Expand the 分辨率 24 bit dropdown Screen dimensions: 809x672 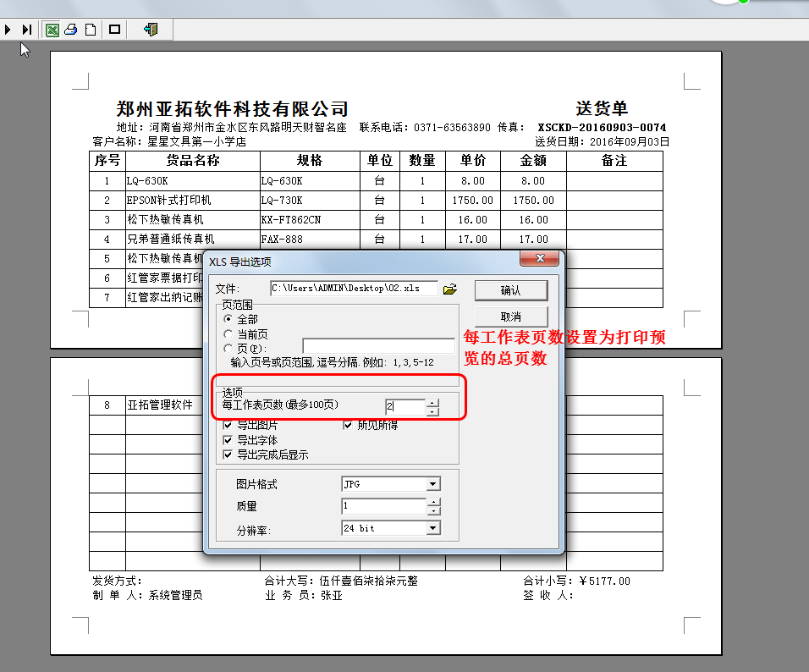(433, 528)
